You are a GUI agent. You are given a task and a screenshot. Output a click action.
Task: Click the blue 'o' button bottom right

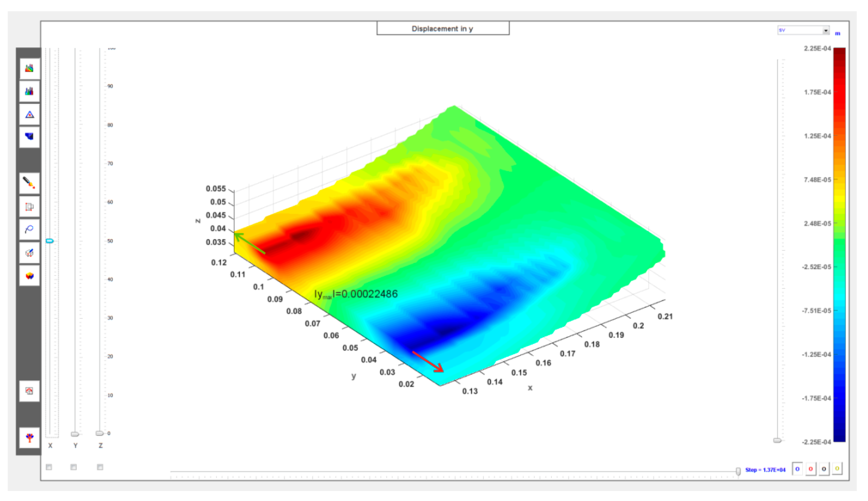(x=797, y=469)
